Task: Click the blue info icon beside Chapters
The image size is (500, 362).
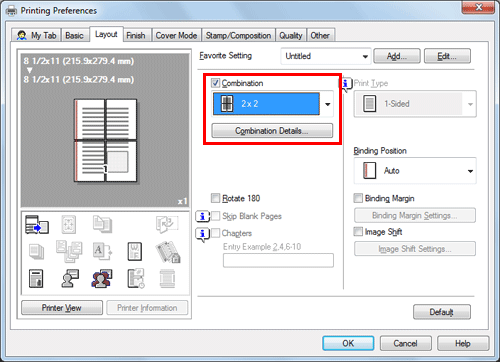Action: (202, 234)
